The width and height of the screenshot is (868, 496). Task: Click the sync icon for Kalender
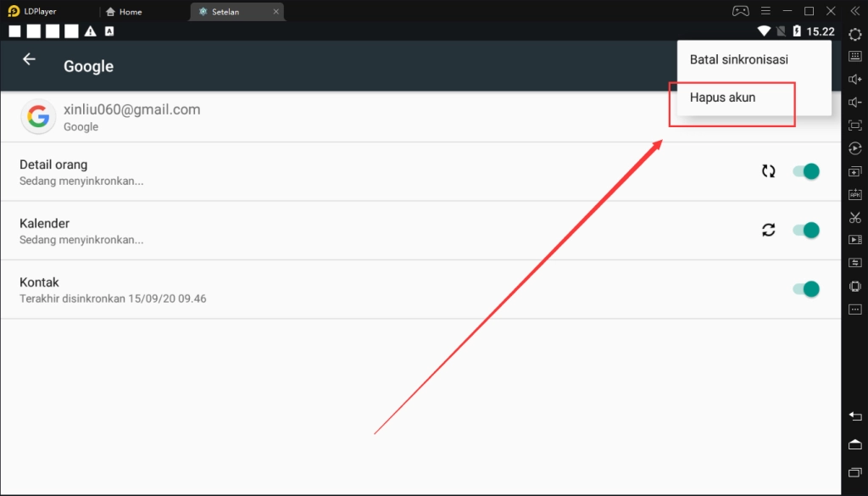tap(768, 230)
